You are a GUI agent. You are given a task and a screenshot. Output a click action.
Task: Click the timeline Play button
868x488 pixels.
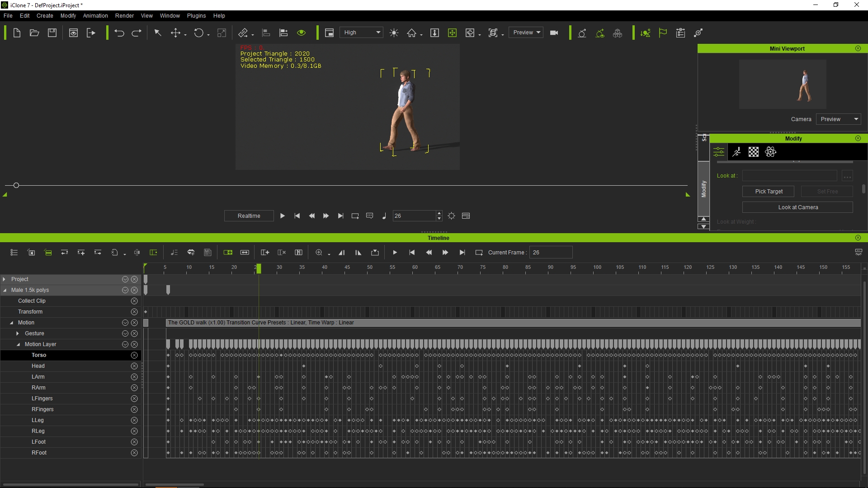pyautogui.click(x=395, y=253)
